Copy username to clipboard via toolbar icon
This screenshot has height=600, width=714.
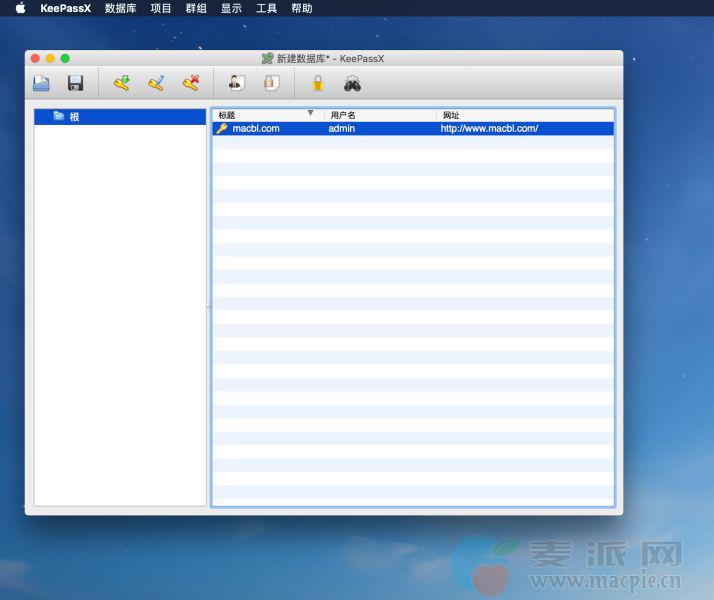pyautogui.click(x=236, y=84)
